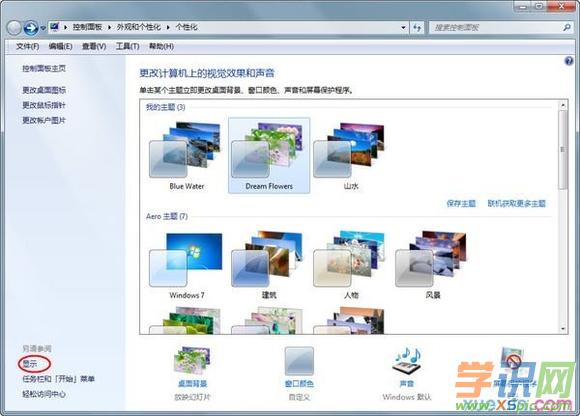580x416 pixels.
Task: Go to 控制面板主页 link
Action: point(44,68)
